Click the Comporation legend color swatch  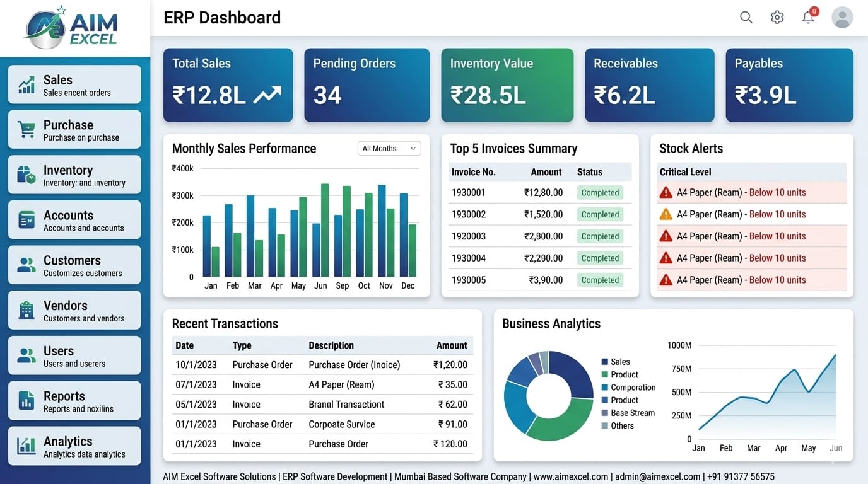tap(605, 388)
